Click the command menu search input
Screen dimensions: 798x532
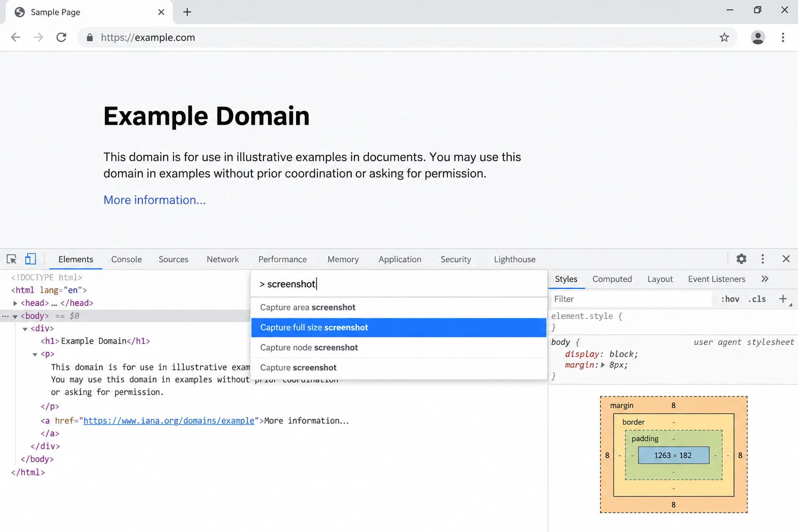click(x=398, y=284)
